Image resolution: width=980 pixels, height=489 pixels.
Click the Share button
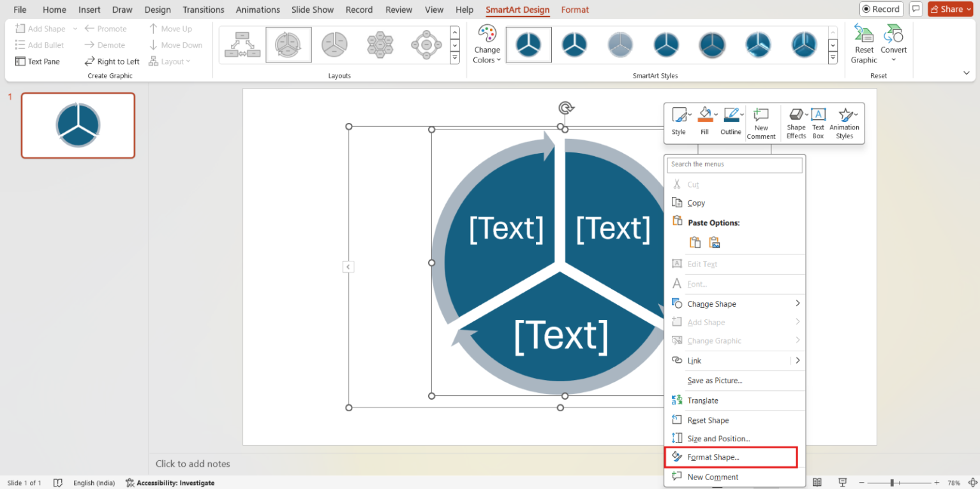951,10
